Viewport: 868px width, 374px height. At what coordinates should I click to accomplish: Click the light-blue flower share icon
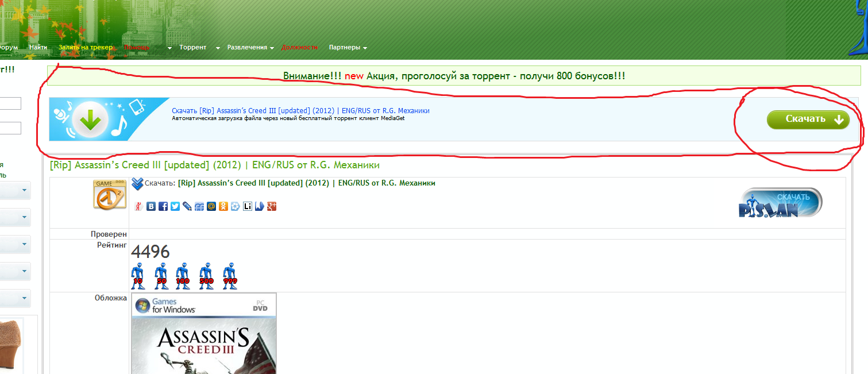point(236,206)
